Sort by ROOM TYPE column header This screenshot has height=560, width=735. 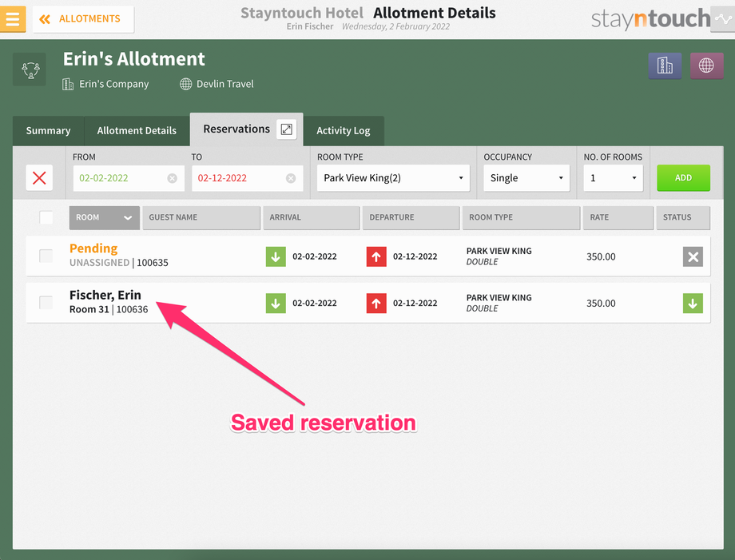521,218
